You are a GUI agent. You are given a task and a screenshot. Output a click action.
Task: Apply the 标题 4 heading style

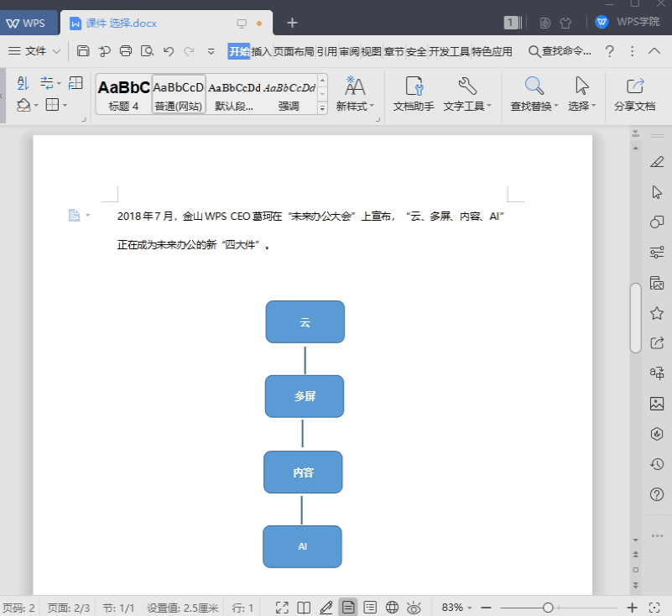[123, 94]
